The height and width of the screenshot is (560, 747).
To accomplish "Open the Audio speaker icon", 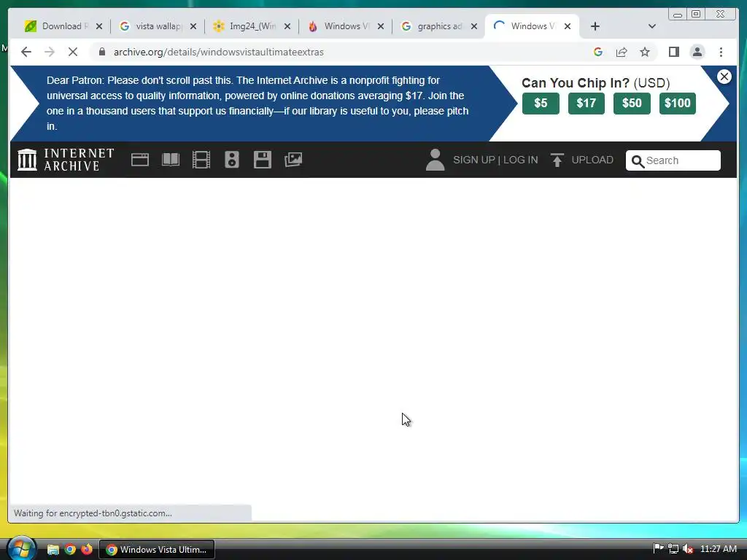I will click(x=231, y=160).
